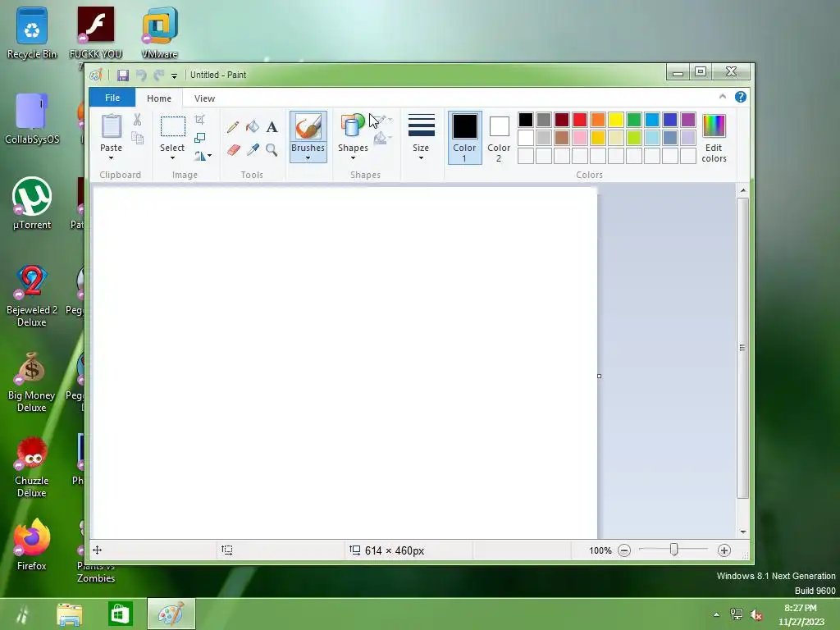Select the Magnifier tool

272,149
